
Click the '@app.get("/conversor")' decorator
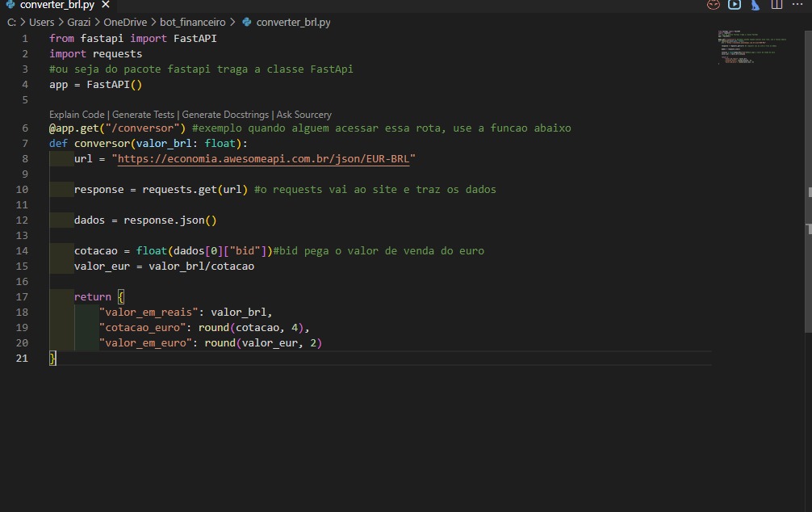pyautogui.click(x=118, y=128)
